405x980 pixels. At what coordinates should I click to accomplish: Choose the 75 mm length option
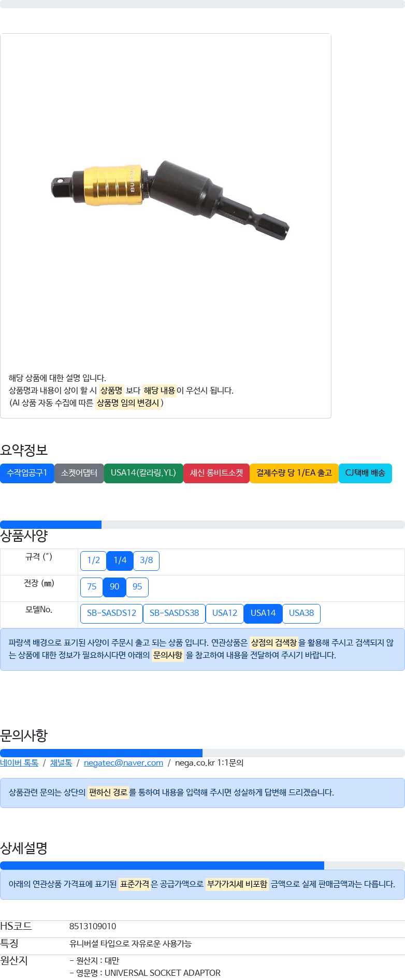point(92,587)
